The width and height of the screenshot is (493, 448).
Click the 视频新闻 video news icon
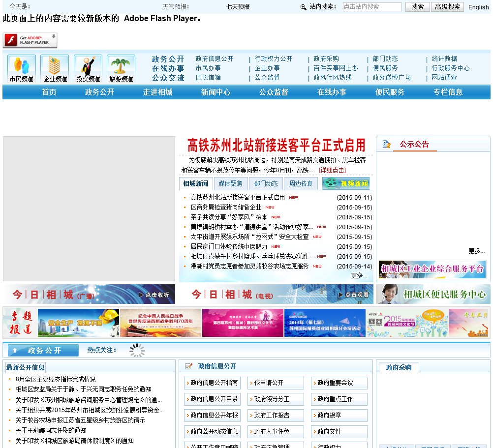click(346, 183)
